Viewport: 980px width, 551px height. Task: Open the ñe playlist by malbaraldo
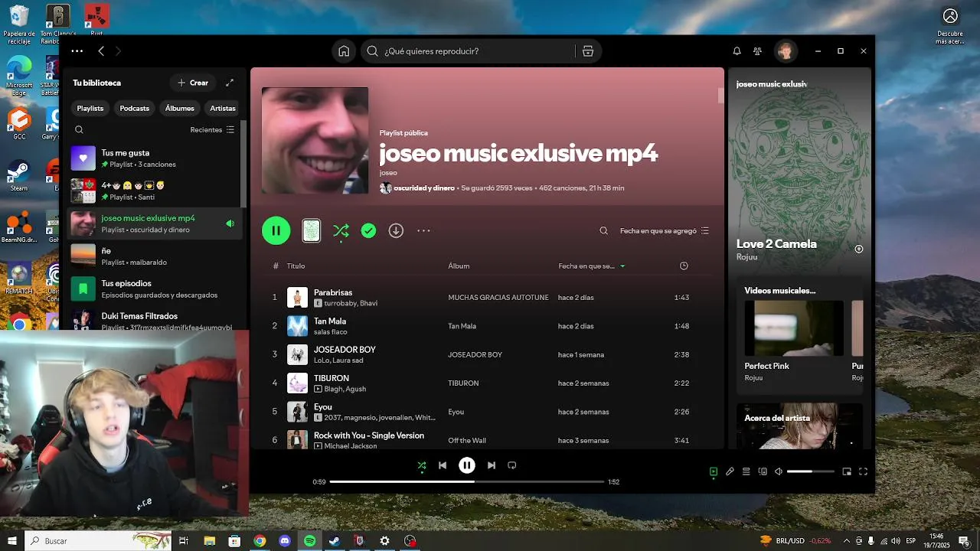pyautogui.click(x=155, y=256)
